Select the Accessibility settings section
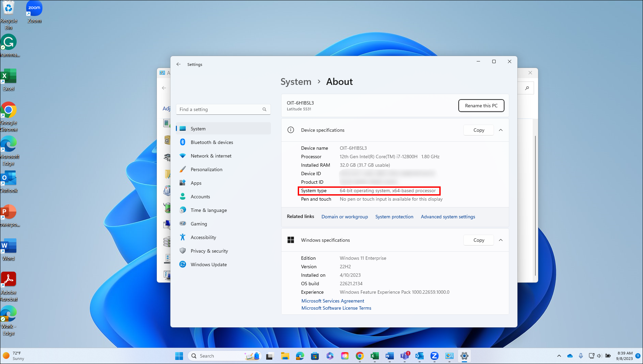Viewport: 643px width, 364px height. click(x=203, y=237)
